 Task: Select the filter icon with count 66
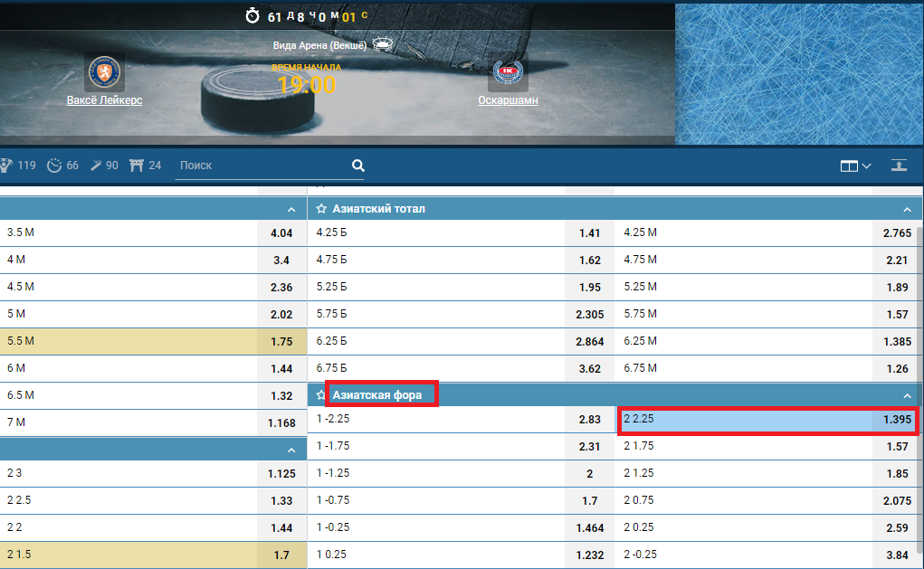tap(54, 166)
